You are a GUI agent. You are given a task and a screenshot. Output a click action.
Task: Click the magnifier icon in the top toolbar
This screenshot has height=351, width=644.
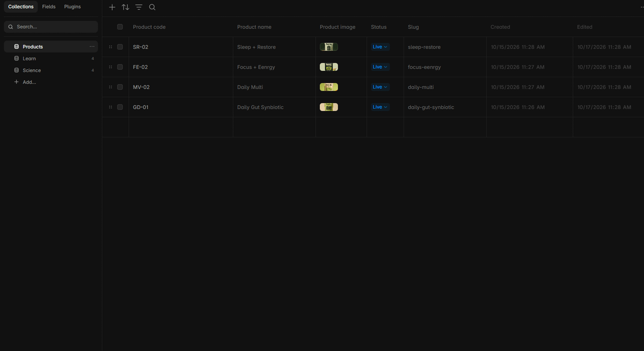(152, 8)
